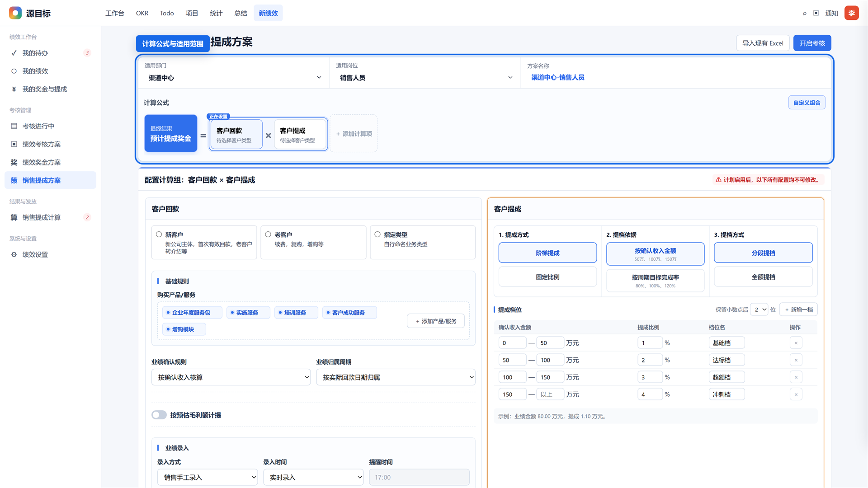Screen dimensions: 868x488
Task: Click the 策 icon of 销售提成方案
Action: tap(14, 180)
